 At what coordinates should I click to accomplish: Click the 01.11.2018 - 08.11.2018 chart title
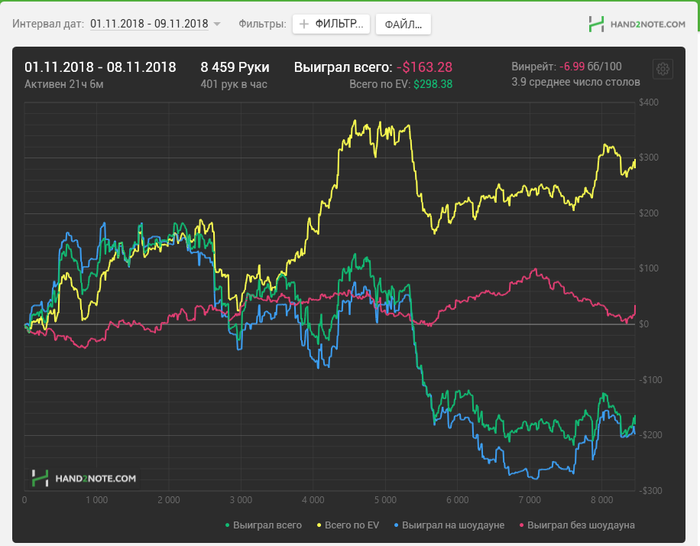point(100,67)
